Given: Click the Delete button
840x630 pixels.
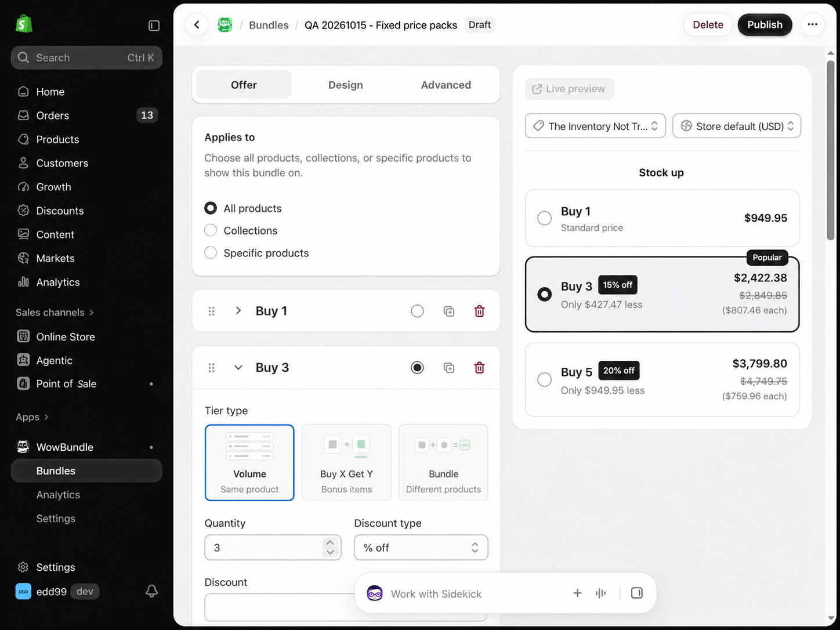Looking at the screenshot, I should tap(708, 25).
